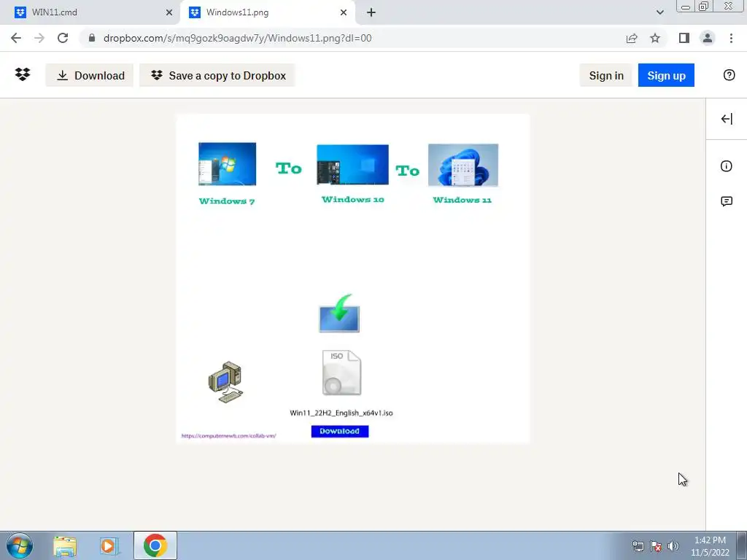Reload the page
Screen dimensions: 747x560
point(63,38)
